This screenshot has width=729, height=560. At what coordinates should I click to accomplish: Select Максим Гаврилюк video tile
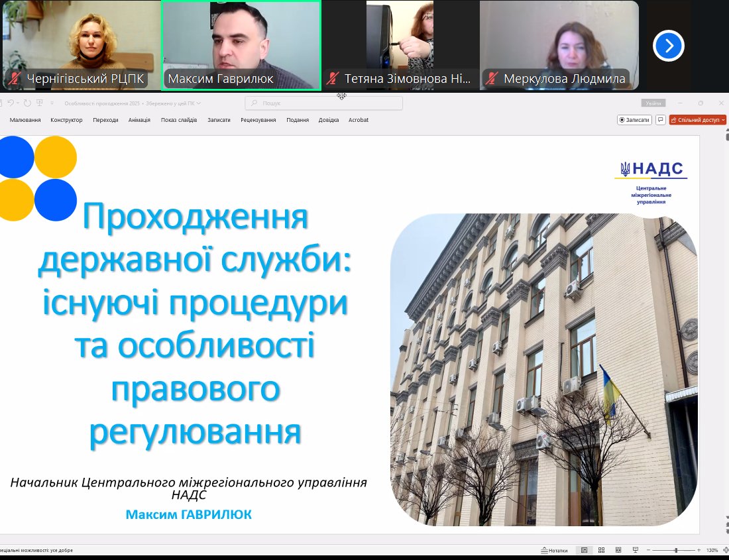click(241, 45)
